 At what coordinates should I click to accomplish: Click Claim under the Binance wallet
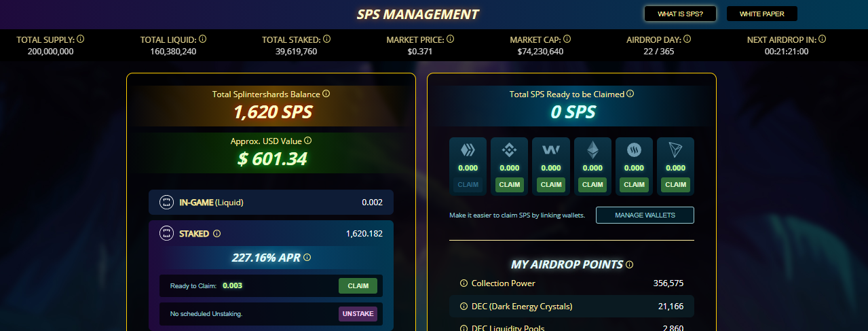[510, 184]
